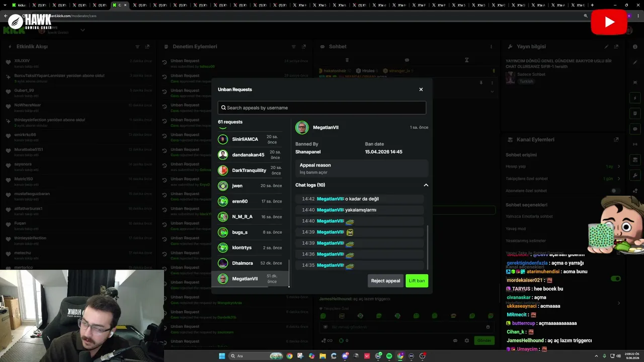Toggle Abonelere özel sohbet switch
The height and width of the screenshot is (362, 644).
615,191
